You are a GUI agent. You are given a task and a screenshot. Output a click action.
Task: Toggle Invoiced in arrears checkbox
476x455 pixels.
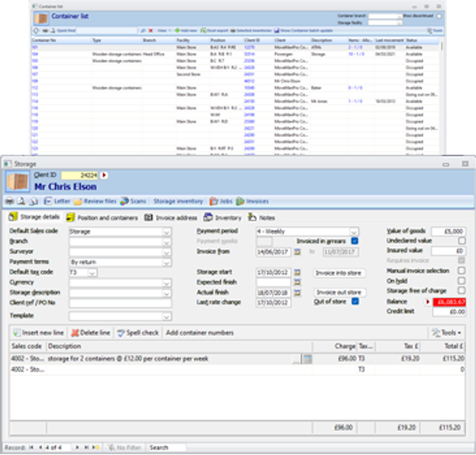coord(355,241)
